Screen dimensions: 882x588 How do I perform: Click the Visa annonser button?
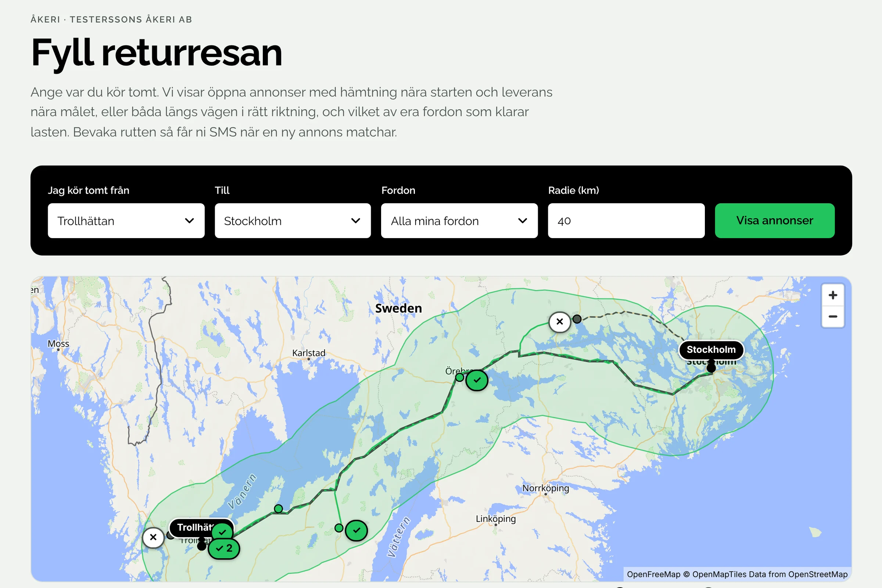coord(775,220)
